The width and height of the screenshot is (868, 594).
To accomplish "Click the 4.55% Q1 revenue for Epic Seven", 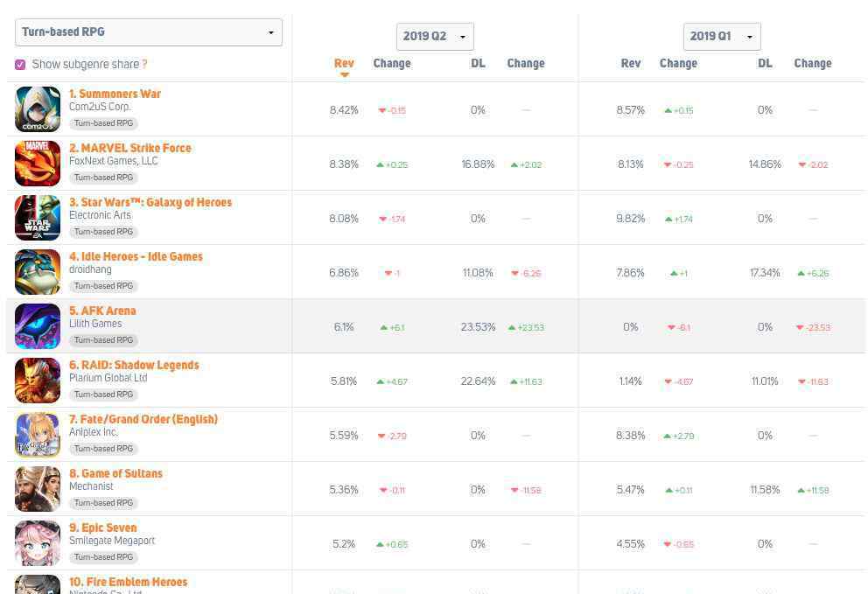I will tap(631, 544).
